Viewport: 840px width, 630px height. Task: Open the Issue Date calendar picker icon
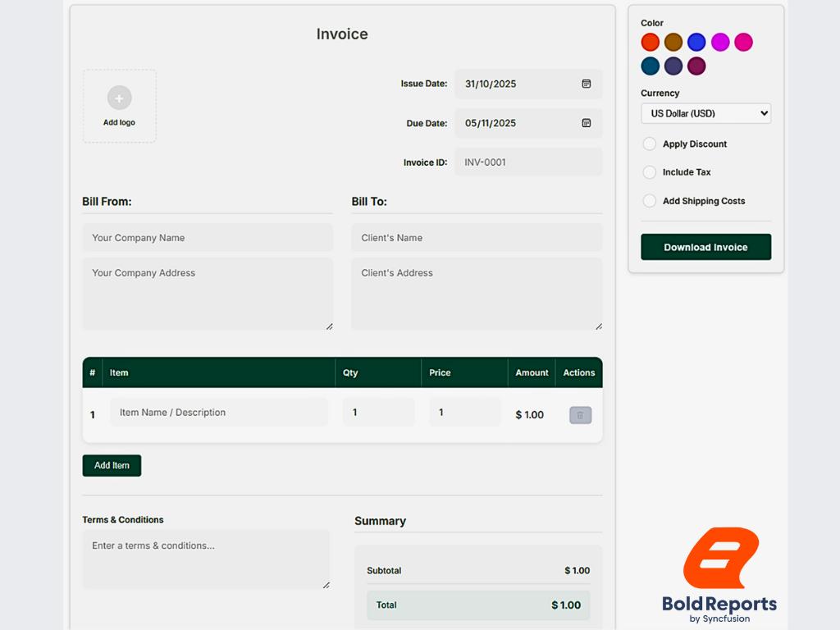click(x=586, y=84)
